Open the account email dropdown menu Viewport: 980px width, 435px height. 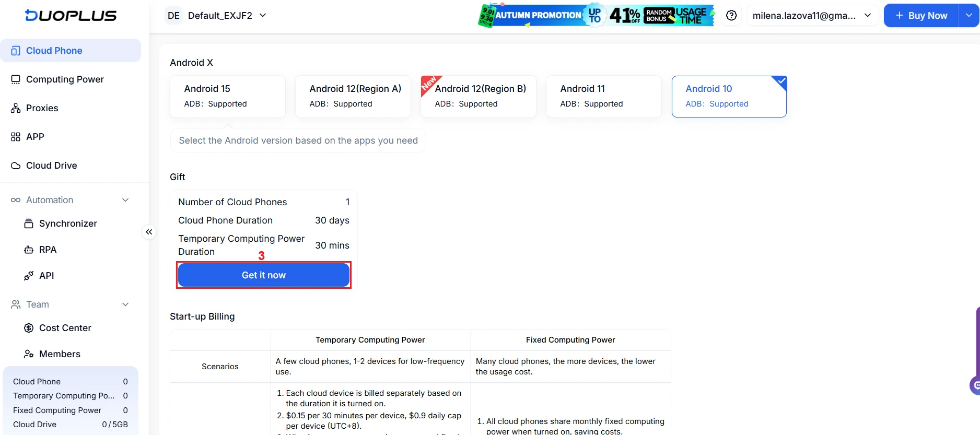(x=812, y=16)
